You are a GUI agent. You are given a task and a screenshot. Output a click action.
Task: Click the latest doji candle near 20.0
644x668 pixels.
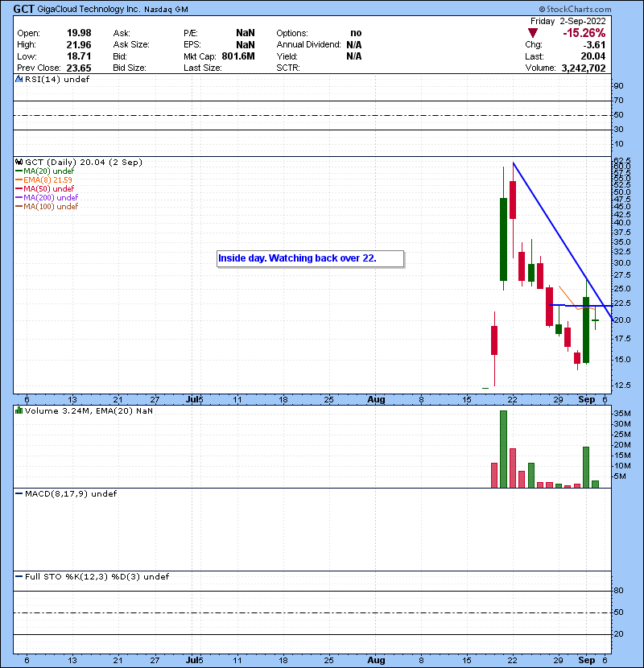click(x=596, y=320)
